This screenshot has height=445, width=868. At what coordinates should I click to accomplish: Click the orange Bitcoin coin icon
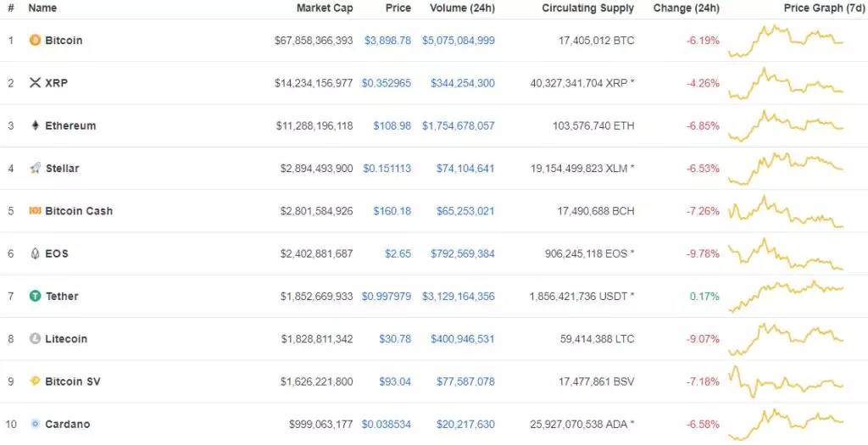tap(35, 41)
